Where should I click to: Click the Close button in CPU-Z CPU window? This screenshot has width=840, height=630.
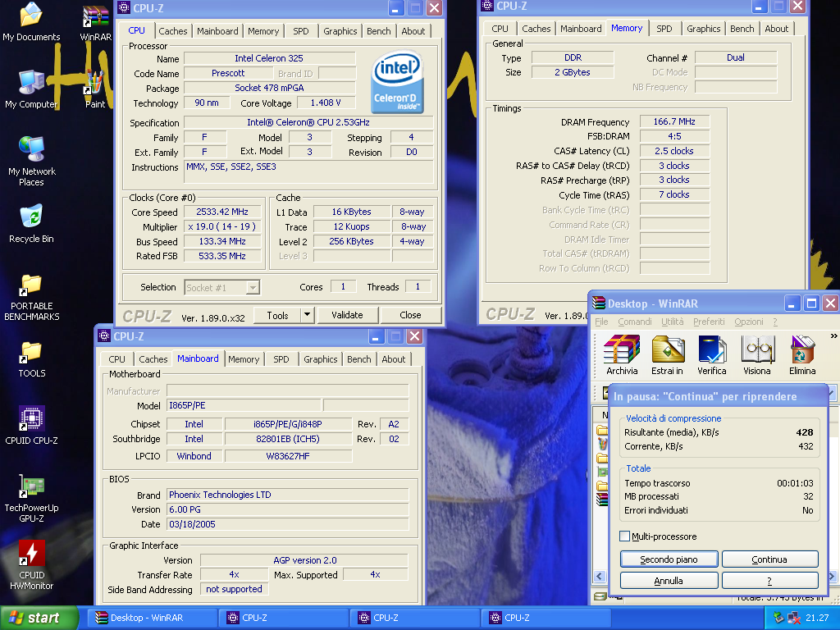410,315
